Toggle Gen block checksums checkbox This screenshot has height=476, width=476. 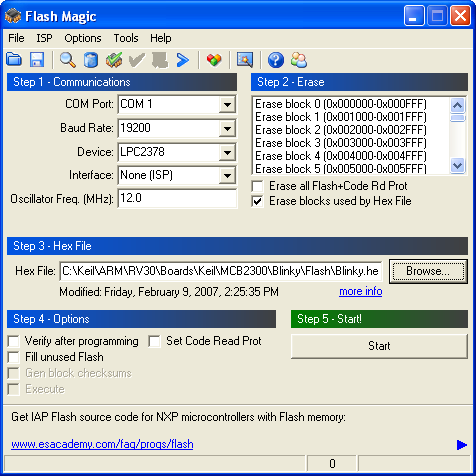(x=13, y=373)
